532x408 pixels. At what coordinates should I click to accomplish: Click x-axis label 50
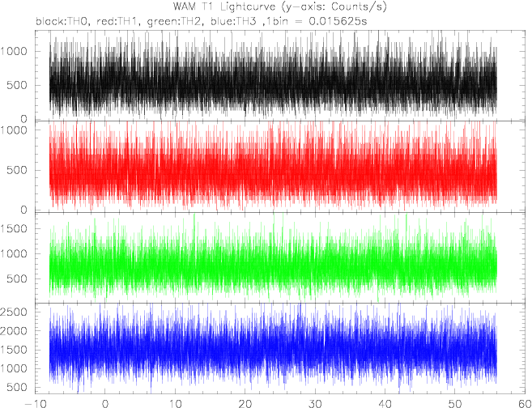pos(455,404)
